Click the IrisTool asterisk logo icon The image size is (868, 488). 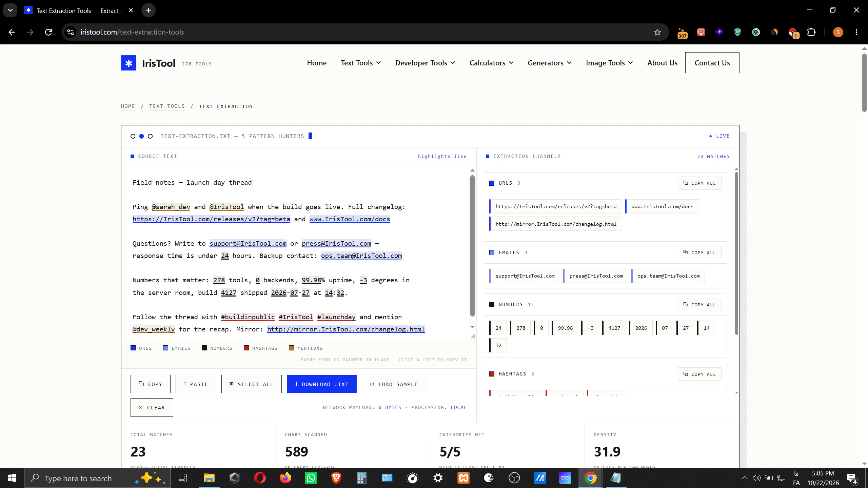129,63
